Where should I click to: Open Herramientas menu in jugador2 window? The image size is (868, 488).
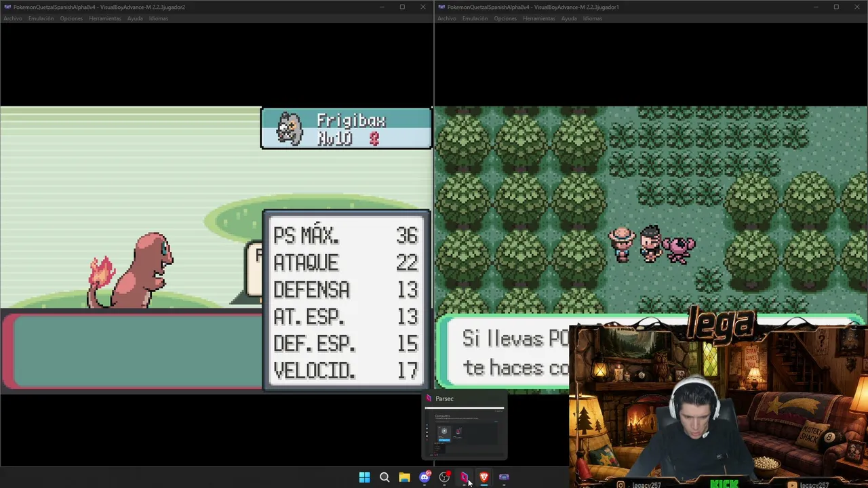(x=105, y=18)
